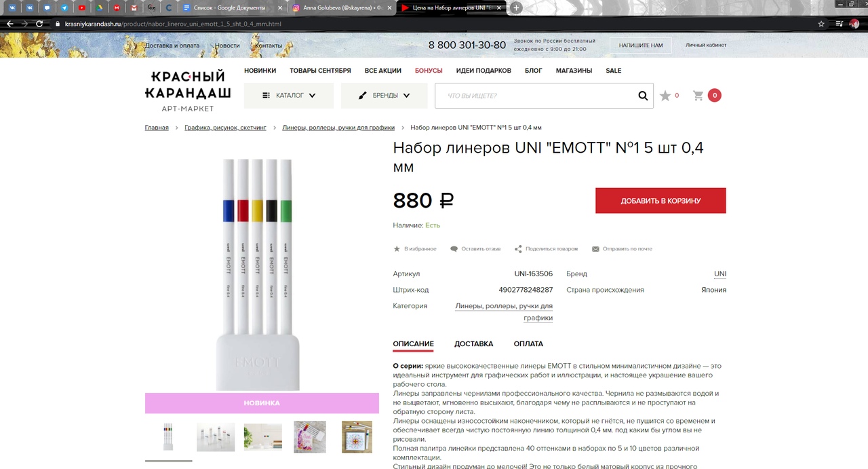Open the UNI brand link
Image resolution: width=868 pixels, height=469 pixels.
720,274
